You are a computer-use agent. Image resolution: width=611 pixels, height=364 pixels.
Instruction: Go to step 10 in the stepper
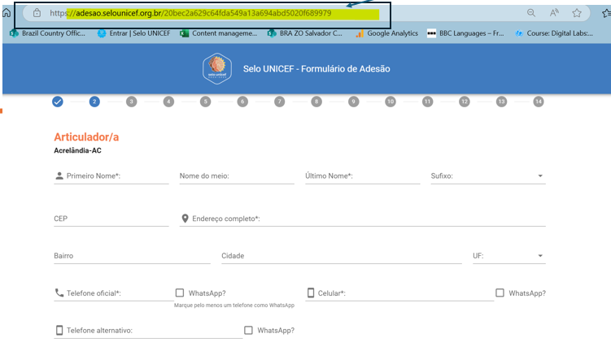[390, 102]
